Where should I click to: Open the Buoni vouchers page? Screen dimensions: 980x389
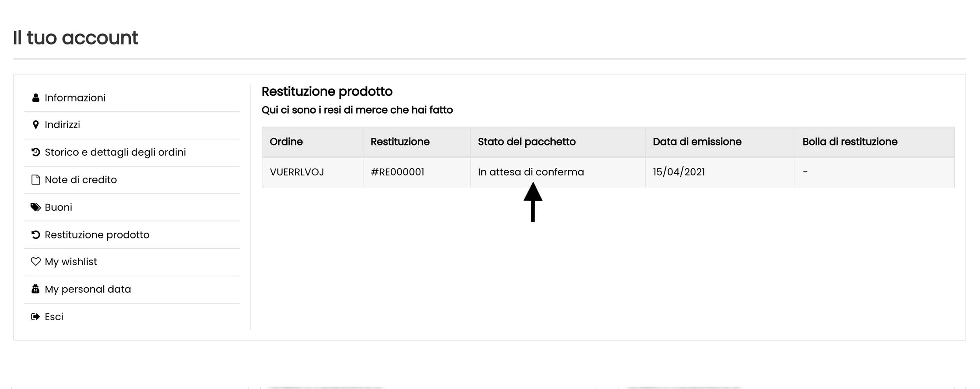coord(59,207)
